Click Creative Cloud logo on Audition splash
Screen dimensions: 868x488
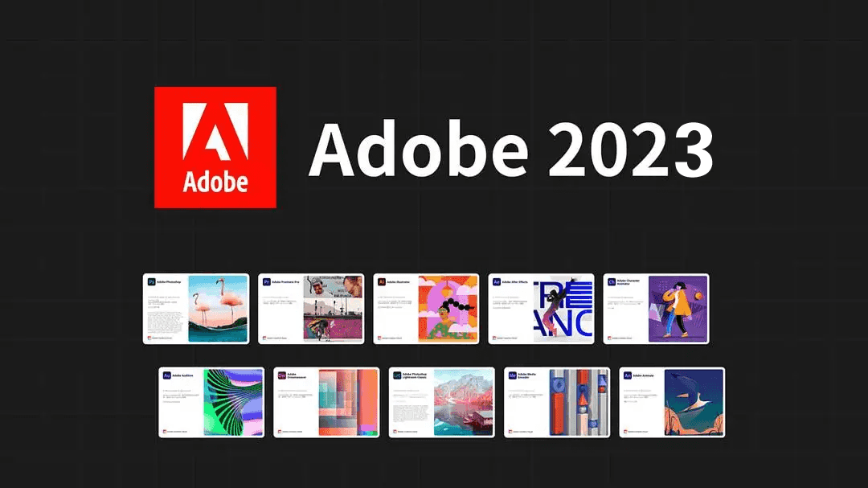point(165,432)
